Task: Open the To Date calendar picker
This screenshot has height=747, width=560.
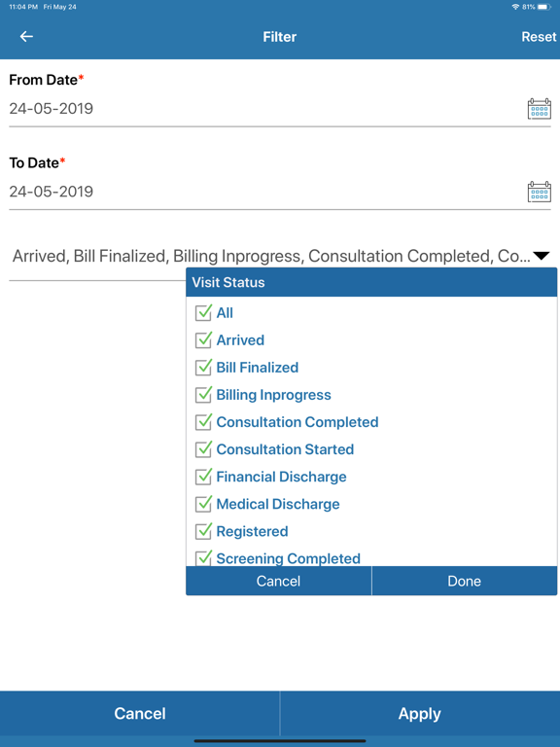Action: pyautogui.click(x=539, y=192)
